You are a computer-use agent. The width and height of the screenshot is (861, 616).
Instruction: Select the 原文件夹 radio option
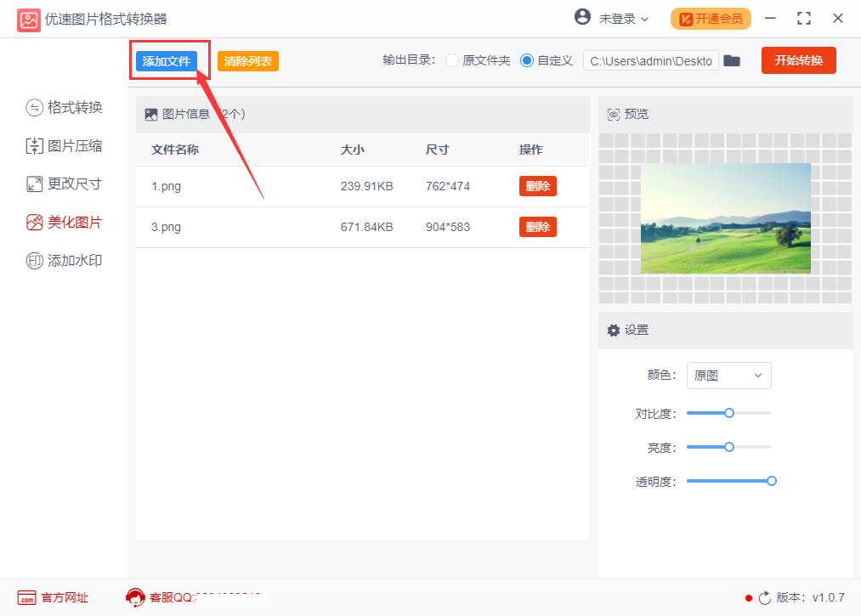coord(452,60)
